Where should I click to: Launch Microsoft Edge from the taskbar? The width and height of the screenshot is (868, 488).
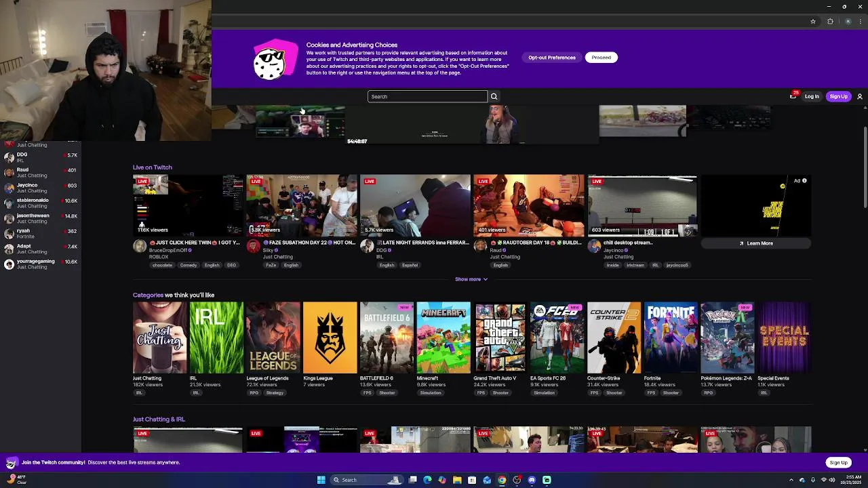coord(427,480)
